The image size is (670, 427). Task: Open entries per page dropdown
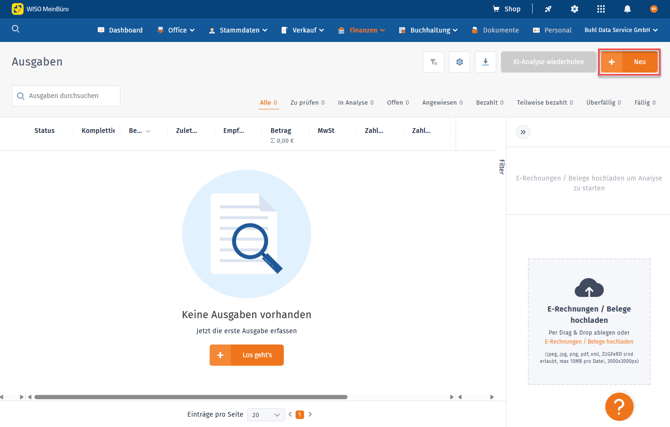(266, 414)
